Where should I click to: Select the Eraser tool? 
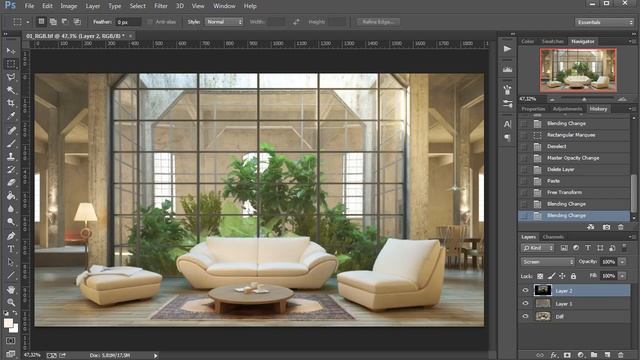[x=11, y=182]
